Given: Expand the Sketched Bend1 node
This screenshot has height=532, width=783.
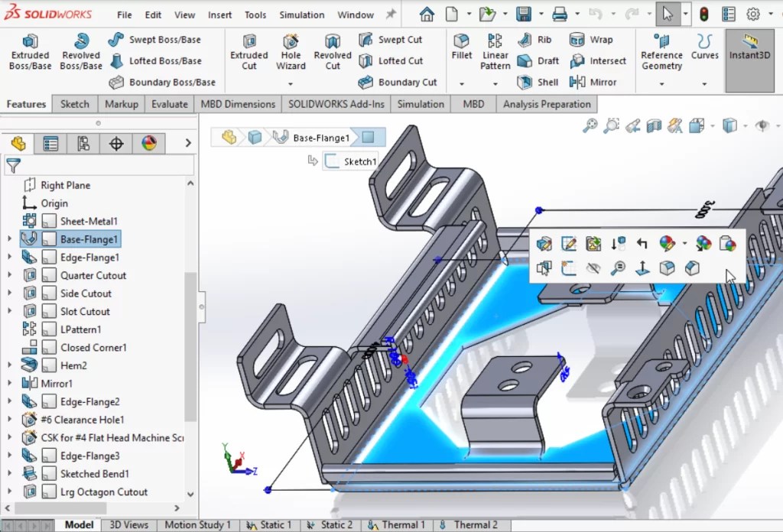Looking at the screenshot, I should (9, 473).
